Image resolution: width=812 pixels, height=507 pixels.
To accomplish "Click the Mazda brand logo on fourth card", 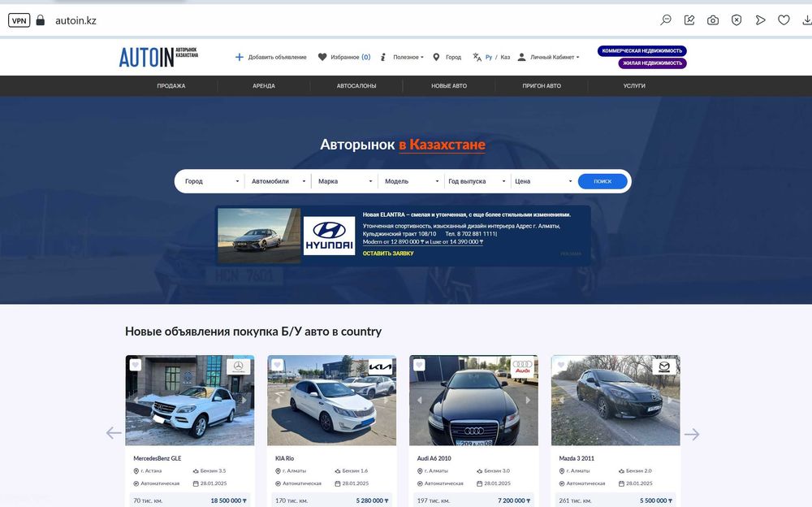I will coord(664,366).
